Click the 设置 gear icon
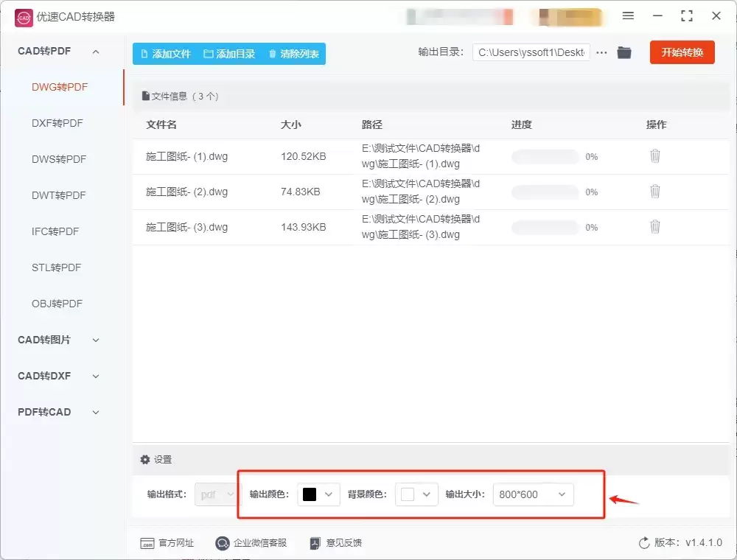 click(145, 459)
